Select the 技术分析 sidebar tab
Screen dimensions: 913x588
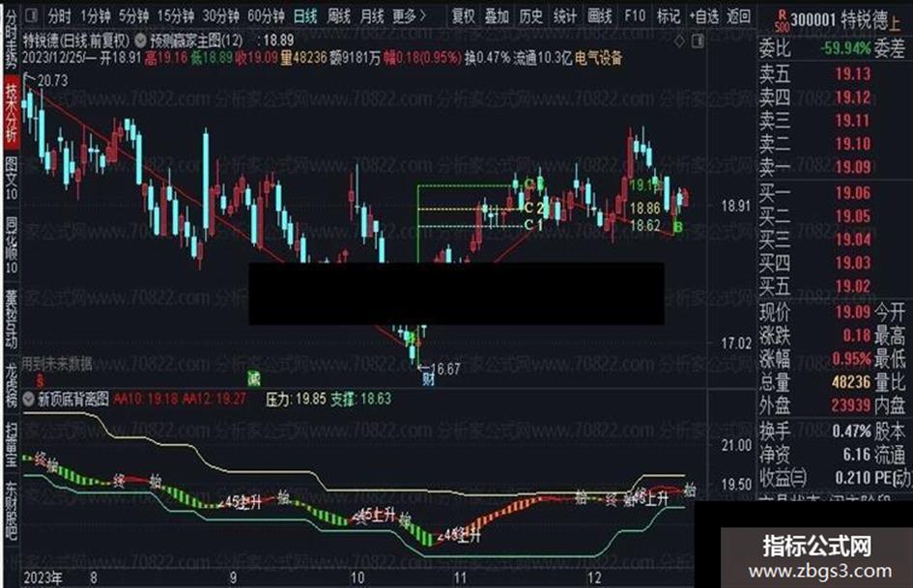[x=11, y=114]
